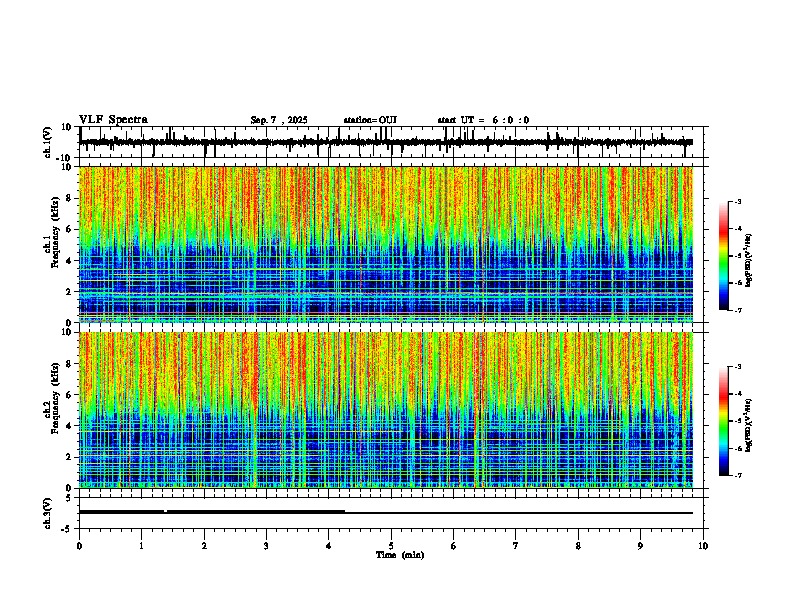This screenshot has height=612, width=792.
Task: Click the "0" tick on the Time axis
Action: coord(79,546)
